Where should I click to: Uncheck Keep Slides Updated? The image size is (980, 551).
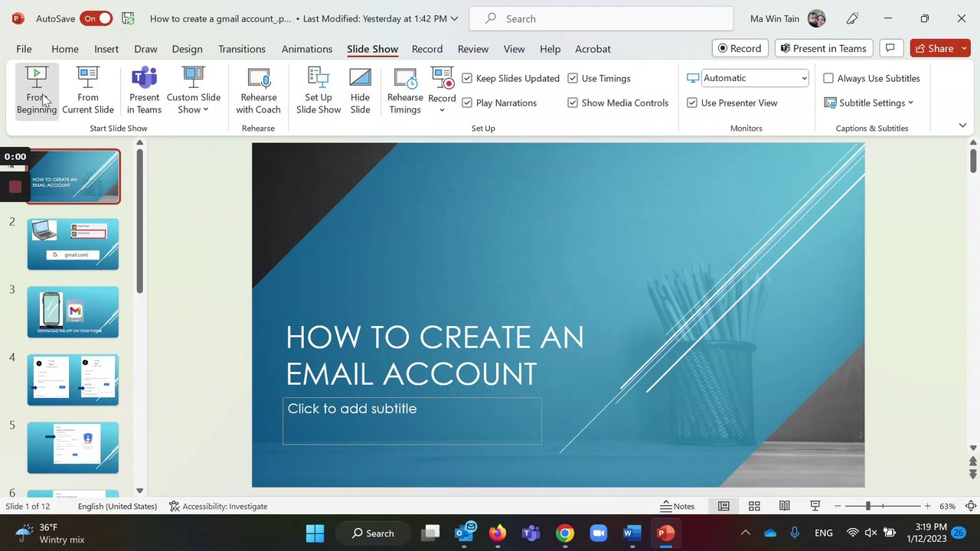(467, 78)
